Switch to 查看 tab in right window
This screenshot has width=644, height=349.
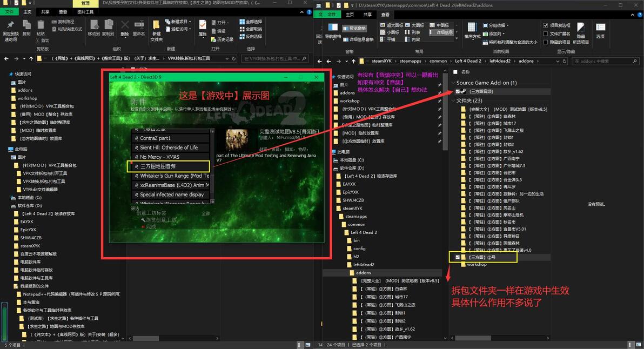(385, 15)
